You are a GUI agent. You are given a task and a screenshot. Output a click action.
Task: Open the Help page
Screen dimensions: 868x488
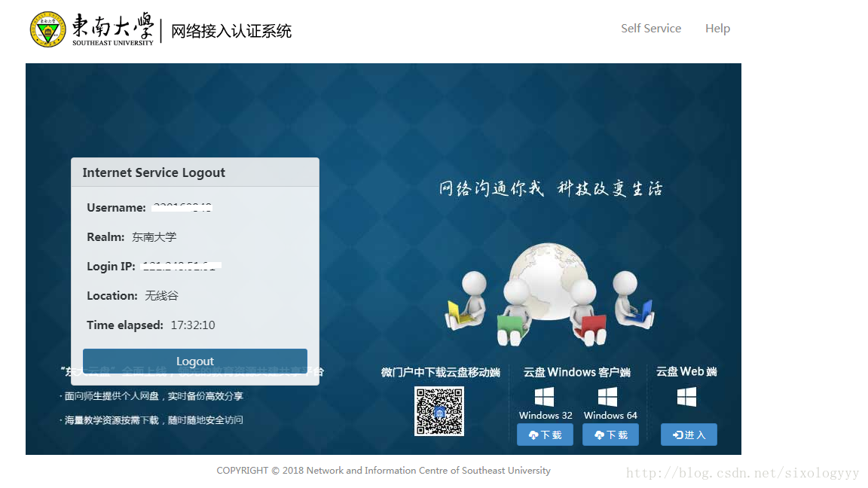click(x=717, y=28)
